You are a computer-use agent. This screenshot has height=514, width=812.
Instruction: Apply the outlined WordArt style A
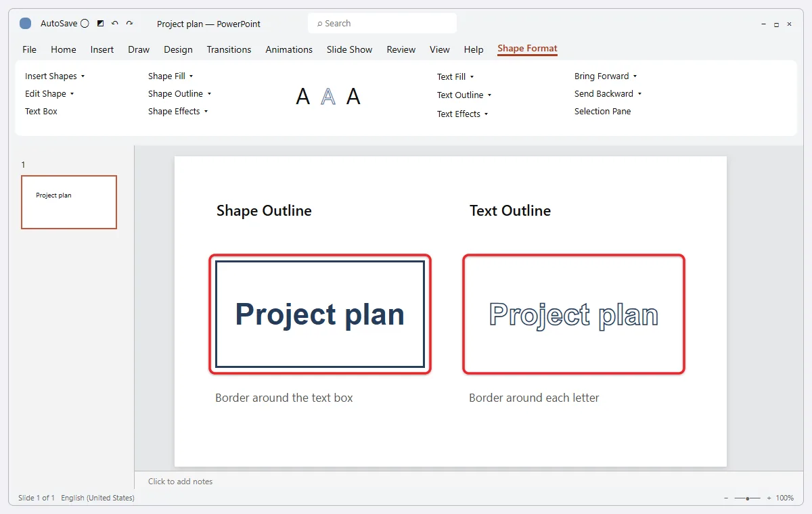(x=328, y=97)
